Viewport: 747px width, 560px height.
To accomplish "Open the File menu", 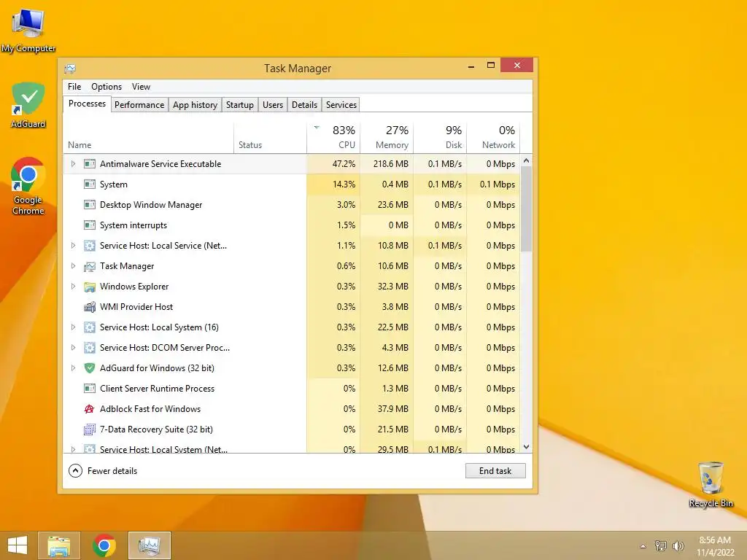I will click(74, 87).
